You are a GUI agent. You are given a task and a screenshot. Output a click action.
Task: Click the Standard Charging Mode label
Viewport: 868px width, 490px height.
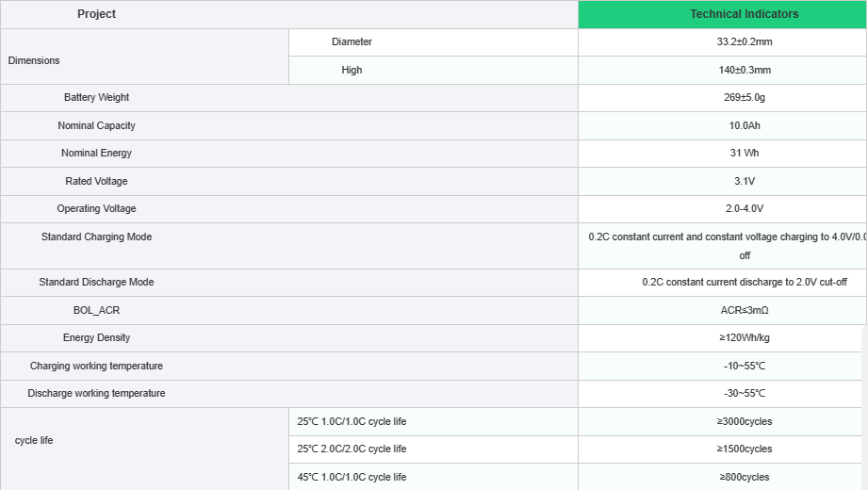(96, 237)
